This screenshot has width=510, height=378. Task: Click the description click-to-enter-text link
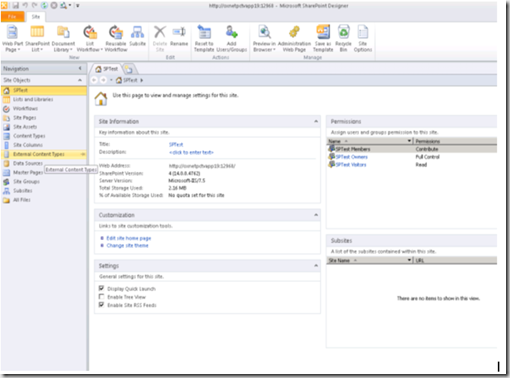pos(191,152)
